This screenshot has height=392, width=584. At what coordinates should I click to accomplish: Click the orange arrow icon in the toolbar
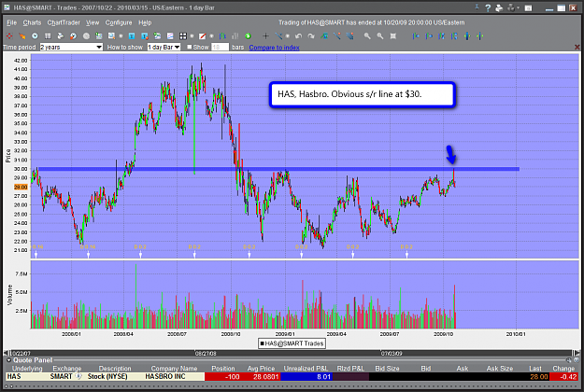[22, 36]
